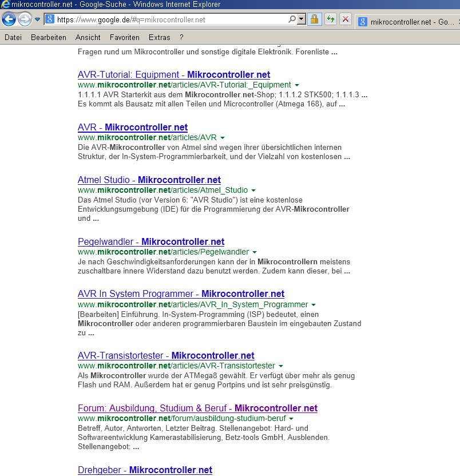Open the ? help menu

tap(181, 37)
